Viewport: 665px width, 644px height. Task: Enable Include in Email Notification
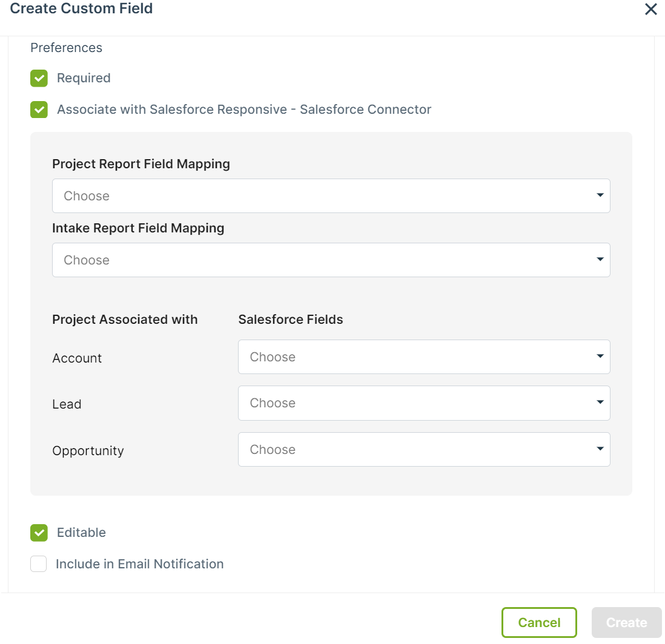39,564
